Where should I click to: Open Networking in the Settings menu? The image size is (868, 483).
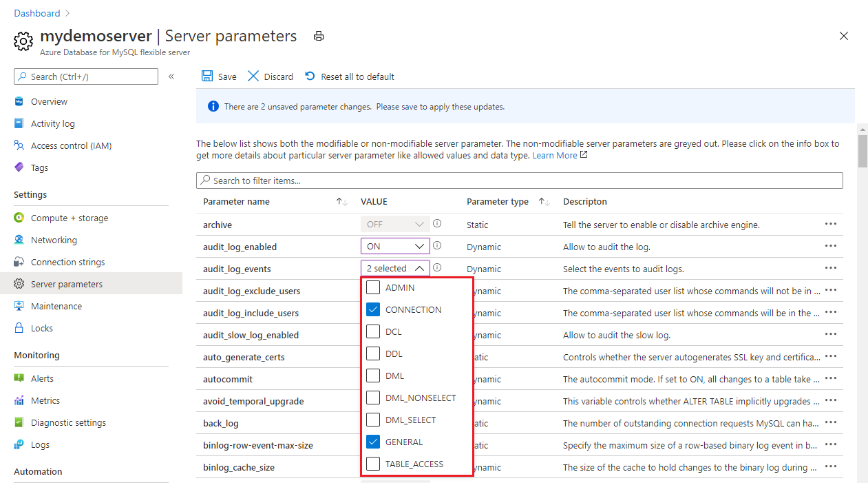click(x=54, y=240)
